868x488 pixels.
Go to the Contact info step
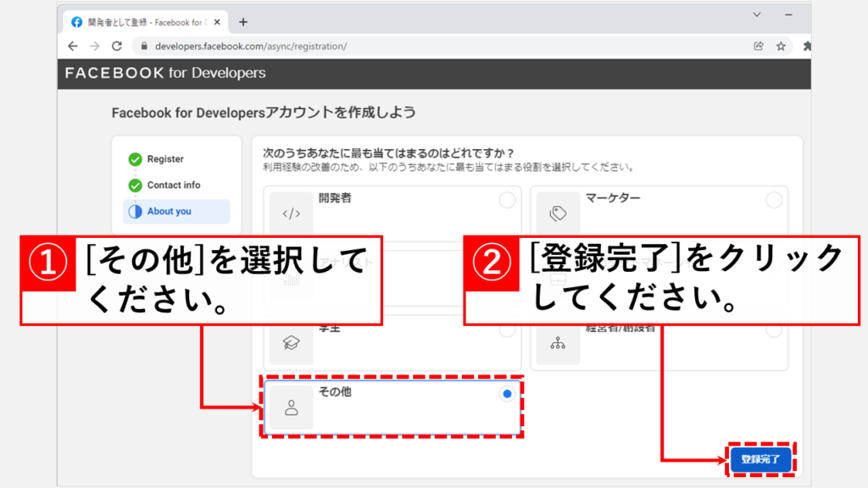click(x=173, y=186)
